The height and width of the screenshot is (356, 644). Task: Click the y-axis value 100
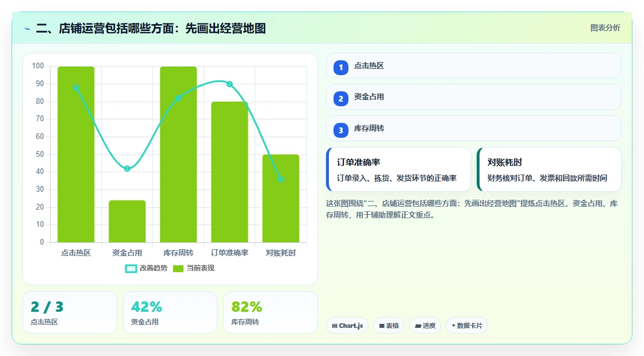point(38,65)
